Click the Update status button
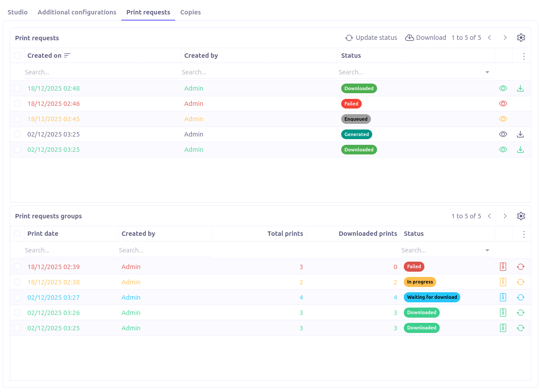The height and width of the screenshot is (392, 540). coord(371,38)
